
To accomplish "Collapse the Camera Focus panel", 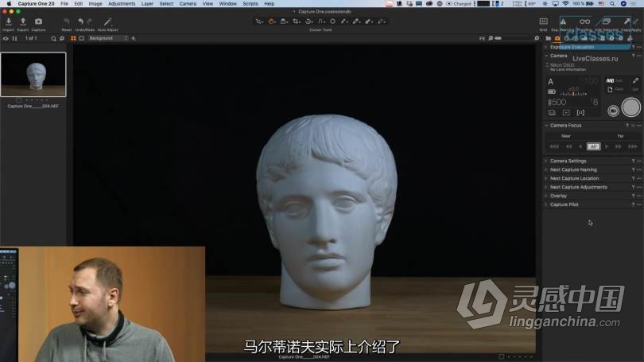I will coord(546,126).
